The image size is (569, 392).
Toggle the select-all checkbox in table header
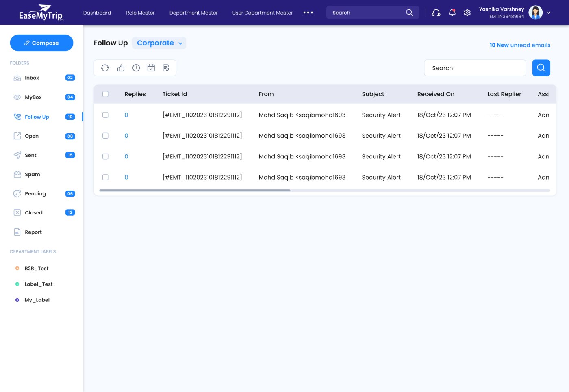(105, 94)
